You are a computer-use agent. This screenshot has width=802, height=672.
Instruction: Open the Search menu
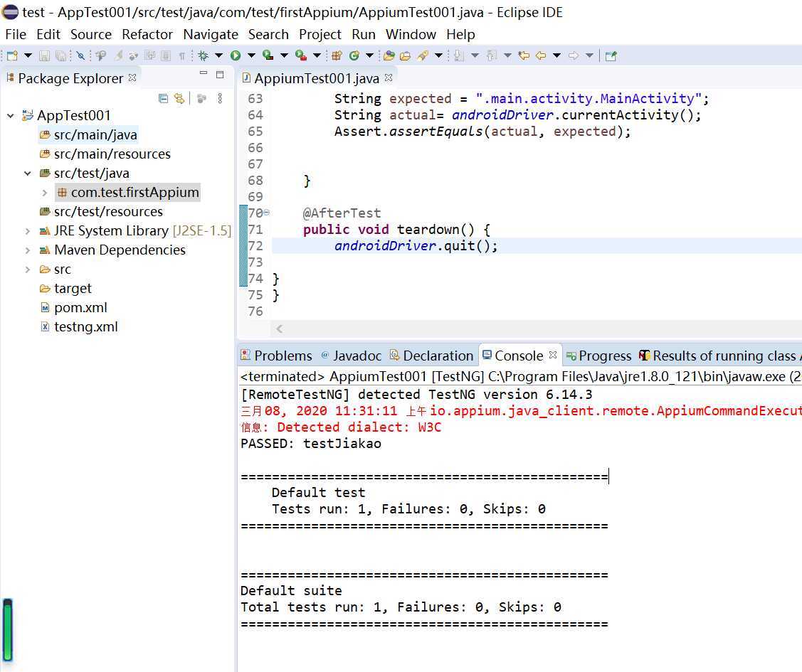tap(268, 34)
